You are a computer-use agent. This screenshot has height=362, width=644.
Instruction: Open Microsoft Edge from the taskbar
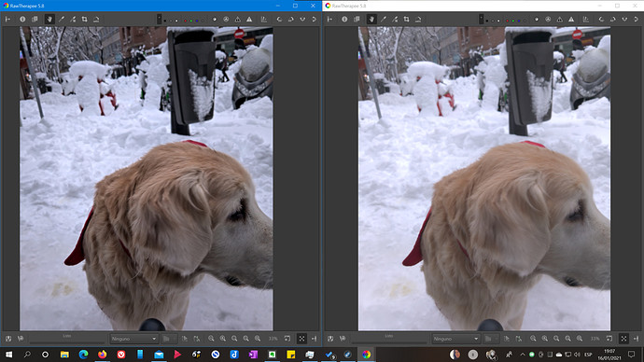[x=83, y=355]
